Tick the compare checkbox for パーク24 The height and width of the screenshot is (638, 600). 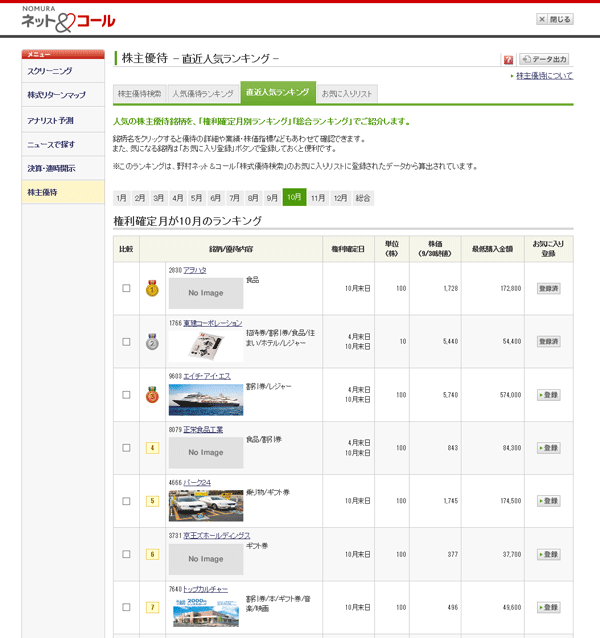(127, 501)
